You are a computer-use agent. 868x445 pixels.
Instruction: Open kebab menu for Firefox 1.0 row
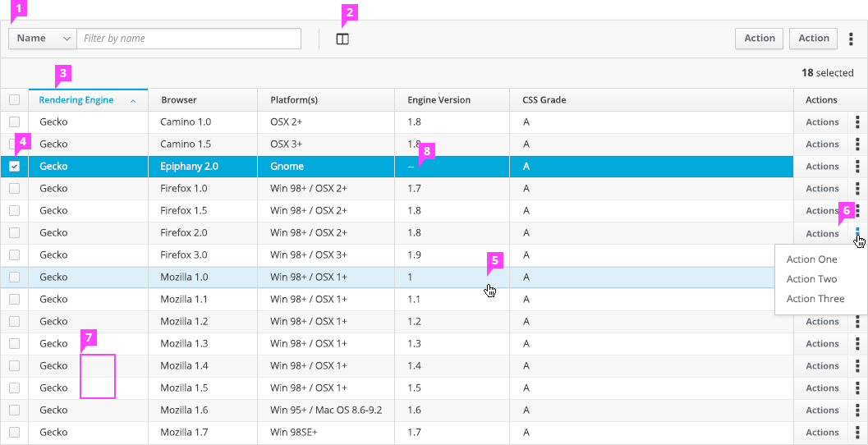[857, 189]
